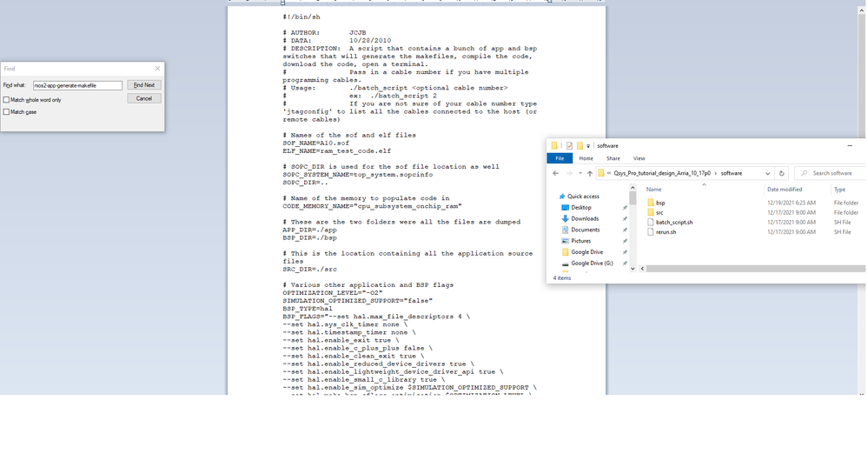Go up one folder level in Explorer
868x467 pixels.
(590, 173)
